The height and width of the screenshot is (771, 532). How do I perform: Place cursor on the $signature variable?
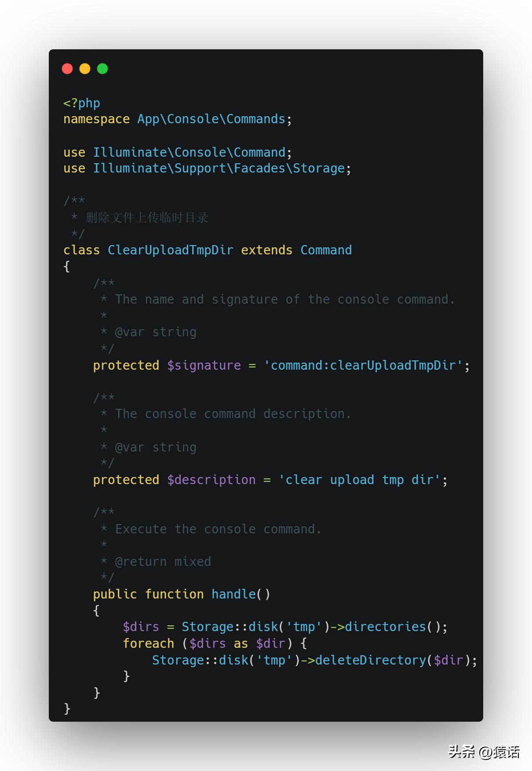(204, 365)
